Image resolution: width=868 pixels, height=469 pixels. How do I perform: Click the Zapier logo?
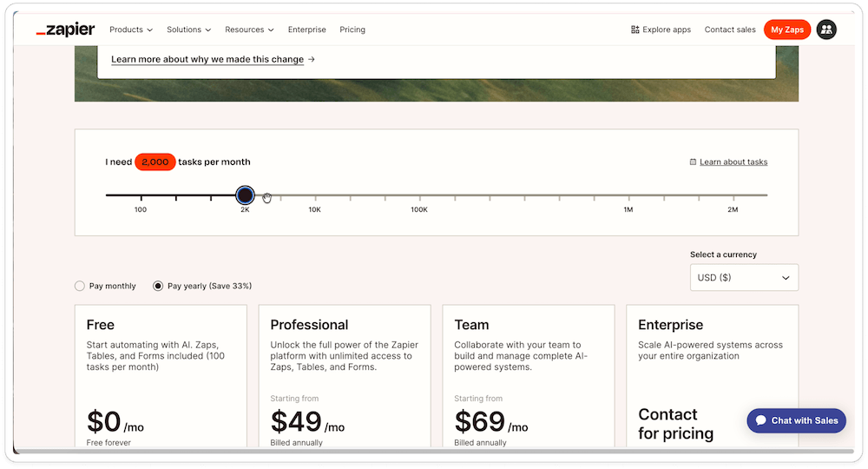pyautogui.click(x=65, y=30)
